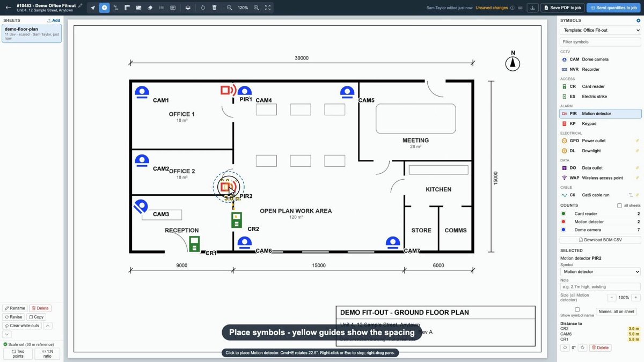Edit the Downlight symbol pencil

[638, 151]
